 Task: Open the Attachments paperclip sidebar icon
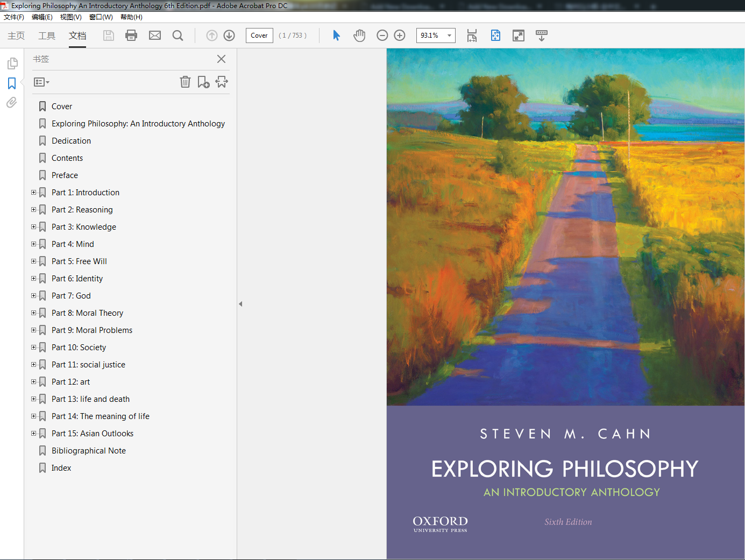click(12, 102)
